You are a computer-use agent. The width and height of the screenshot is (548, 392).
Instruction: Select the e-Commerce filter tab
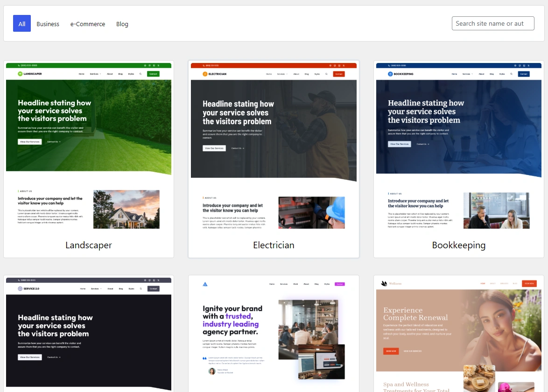tap(88, 24)
